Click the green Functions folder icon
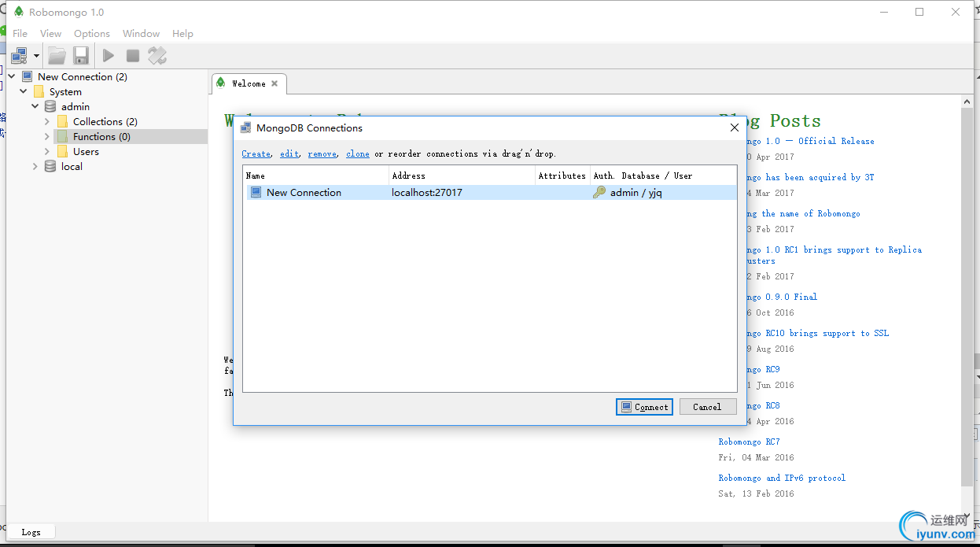980x547 pixels. (x=62, y=137)
